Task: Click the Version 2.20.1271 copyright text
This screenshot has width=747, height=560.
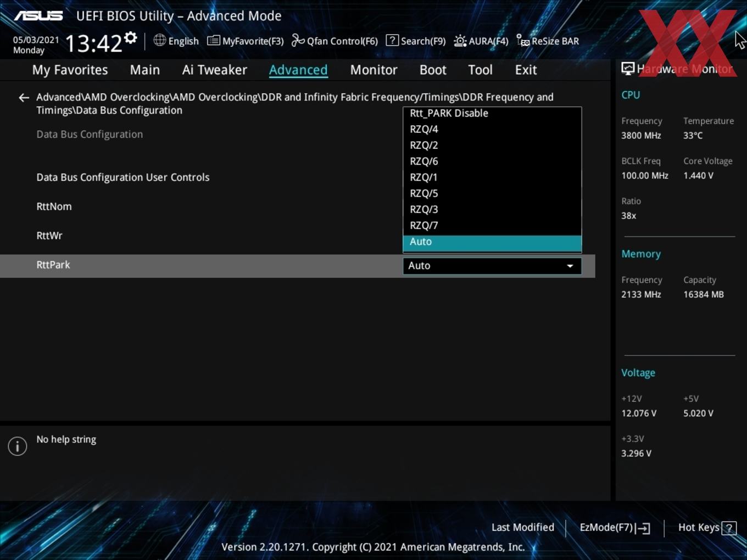Action: point(373,547)
